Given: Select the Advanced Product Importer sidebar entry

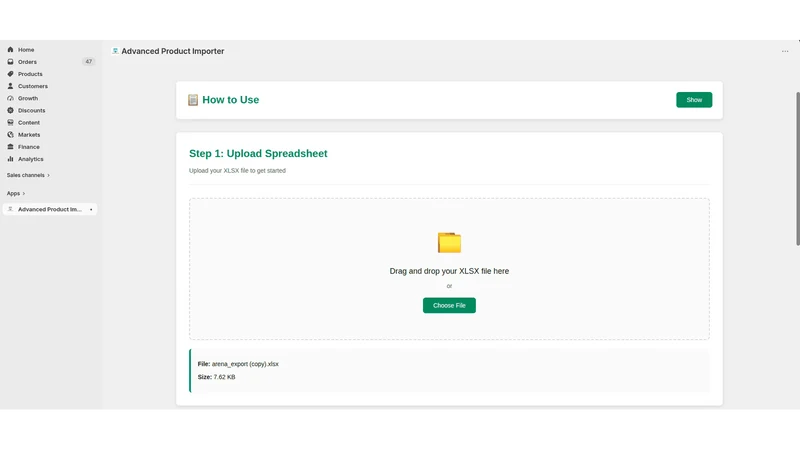Looking at the screenshot, I should (x=49, y=209).
